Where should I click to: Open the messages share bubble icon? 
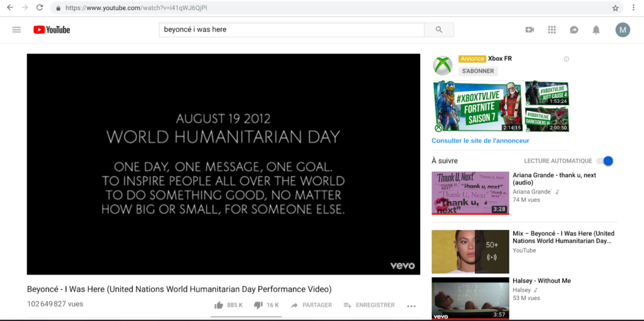click(574, 30)
